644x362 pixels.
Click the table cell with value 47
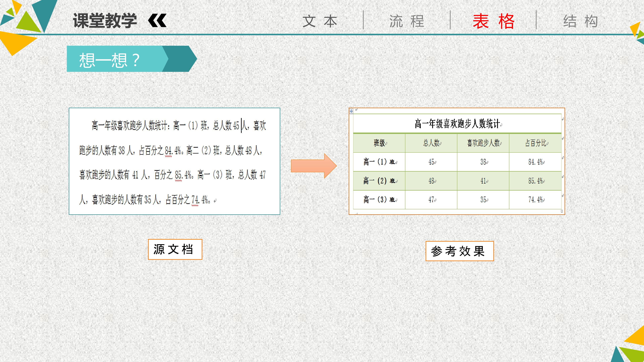[431, 200]
